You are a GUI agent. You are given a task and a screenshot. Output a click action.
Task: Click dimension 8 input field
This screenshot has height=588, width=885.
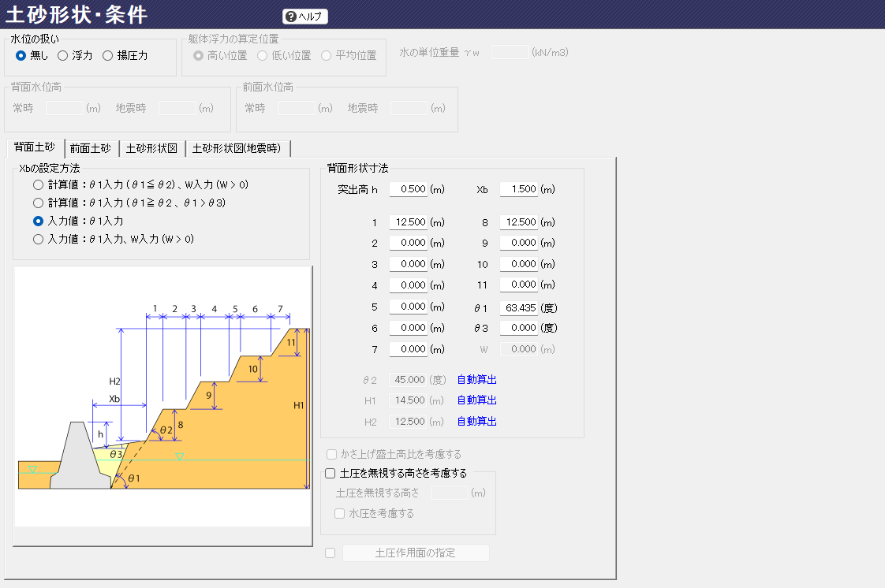tap(518, 223)
